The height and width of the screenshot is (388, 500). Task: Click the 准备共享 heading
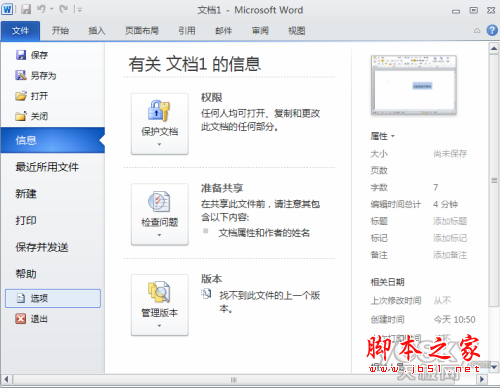point(222,188)
